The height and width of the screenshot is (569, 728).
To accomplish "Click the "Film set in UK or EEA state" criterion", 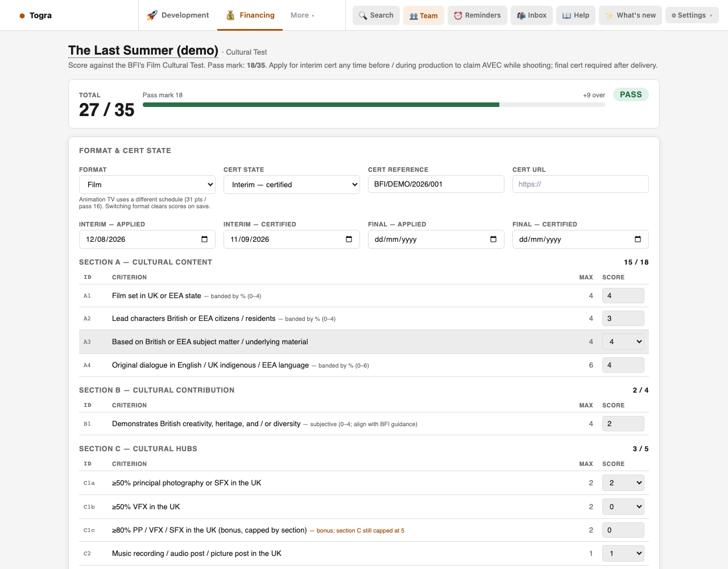I will (156, 295).
